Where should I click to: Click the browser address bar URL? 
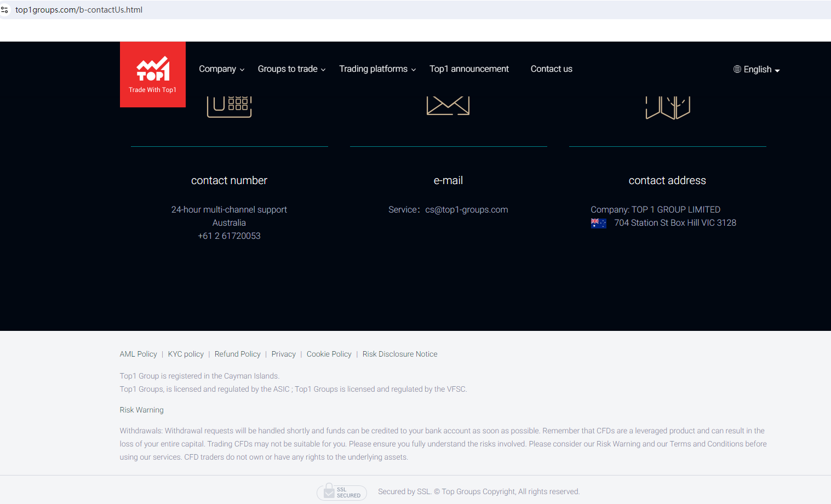point(79,10)
